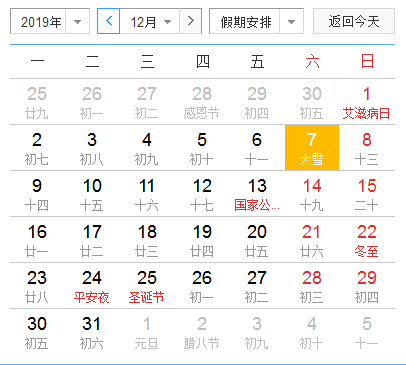The height and width of the screenshot is (365, 406).
Task: Select December 1 艾滋病日
Action: 367,102
